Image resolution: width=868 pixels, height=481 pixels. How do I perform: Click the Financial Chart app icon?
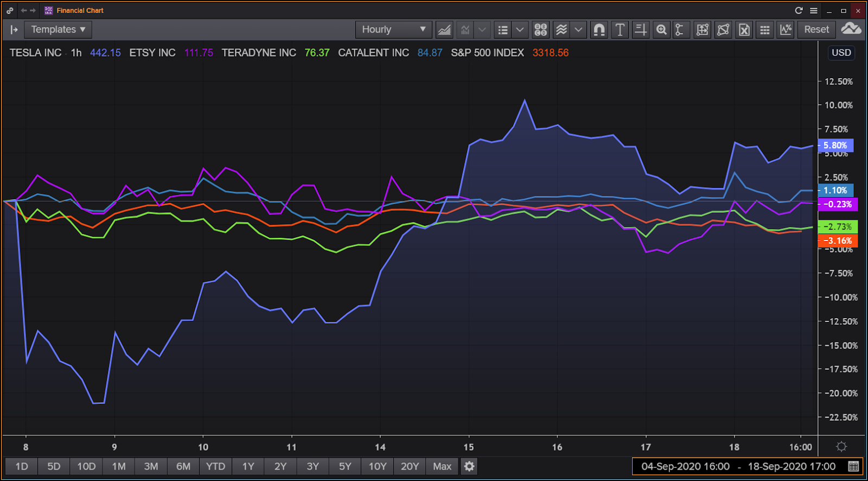(49, 10)
